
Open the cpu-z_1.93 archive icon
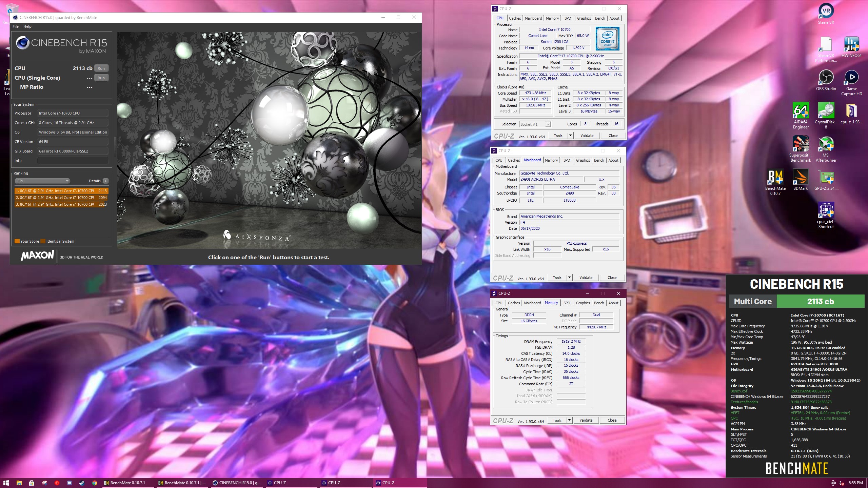pos(851,113)
